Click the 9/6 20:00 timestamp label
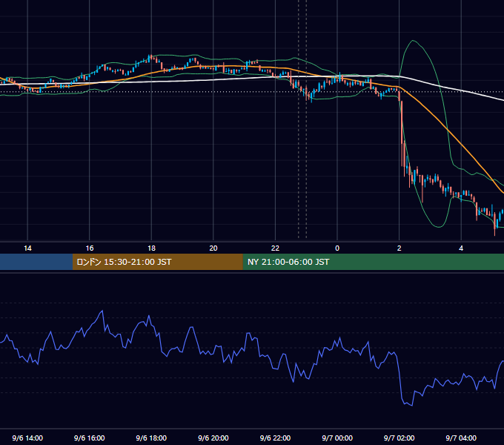Viewport: 504px width, 445px height. (213, 438)
